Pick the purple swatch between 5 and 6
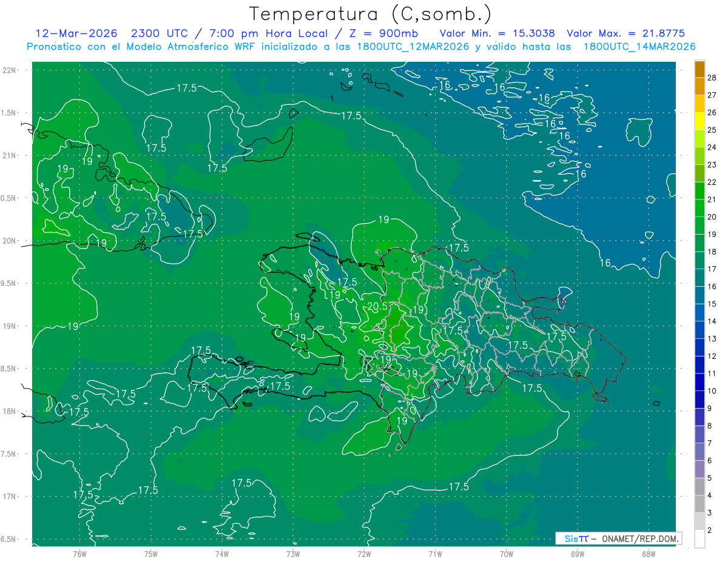The height and width of the screenshot is (562, 728). pyautogui.click(x=699, y=469)
